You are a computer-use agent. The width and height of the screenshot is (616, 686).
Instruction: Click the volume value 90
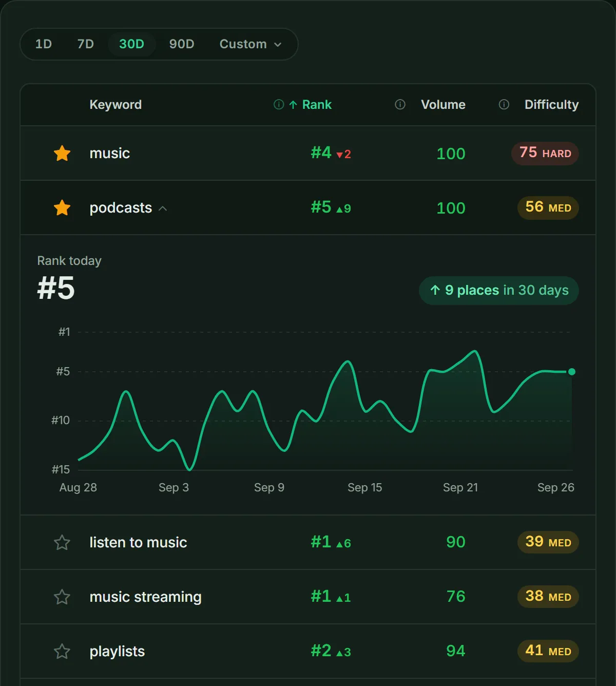456,542
